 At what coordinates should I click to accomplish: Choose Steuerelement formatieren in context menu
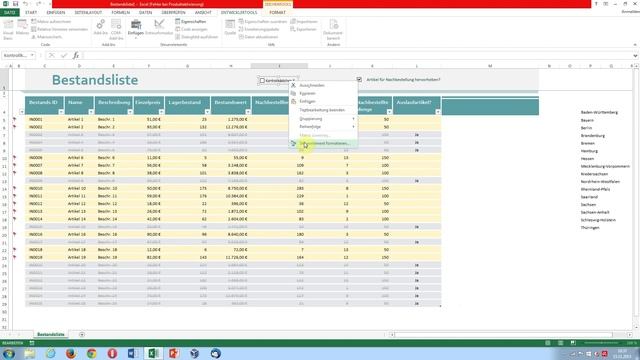click(x=323, y=144)
